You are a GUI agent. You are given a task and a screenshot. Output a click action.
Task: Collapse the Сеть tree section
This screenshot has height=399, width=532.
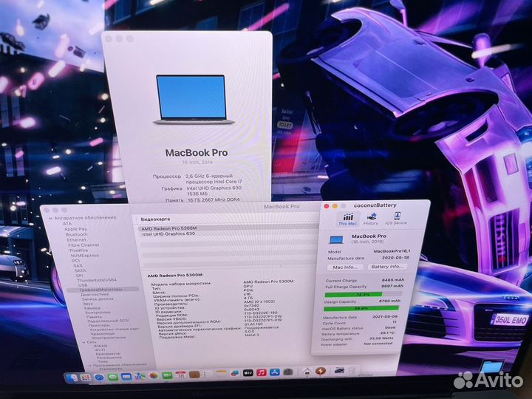tap(83, 342)
